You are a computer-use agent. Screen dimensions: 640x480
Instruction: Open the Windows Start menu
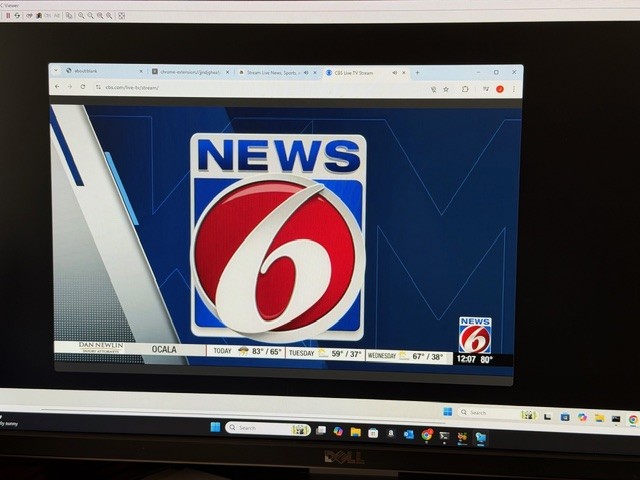[x=214, y=428]
